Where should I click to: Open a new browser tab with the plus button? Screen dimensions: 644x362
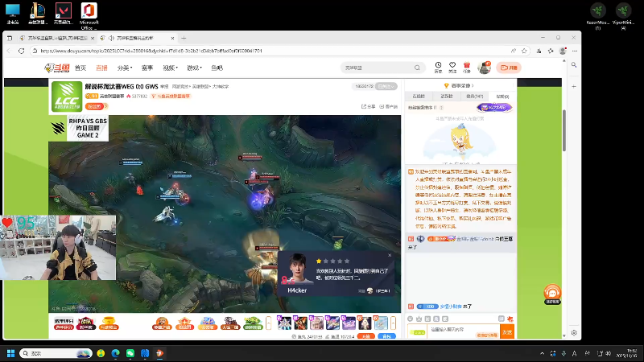[x=184, y=38]
